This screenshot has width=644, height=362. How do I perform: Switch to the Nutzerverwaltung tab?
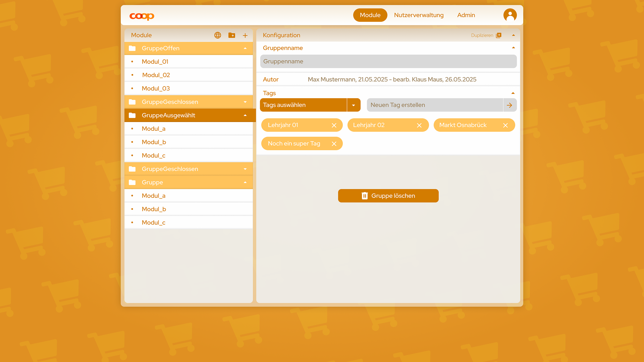419,15
